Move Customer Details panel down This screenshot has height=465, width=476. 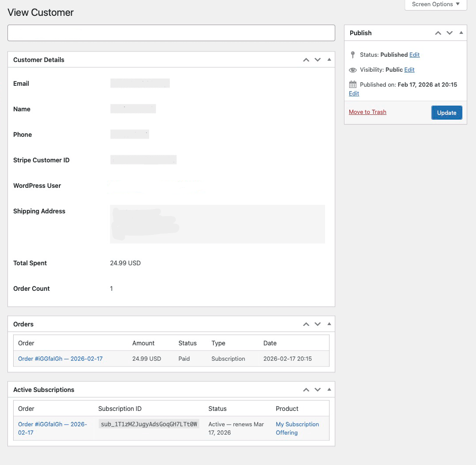(318, 60)
